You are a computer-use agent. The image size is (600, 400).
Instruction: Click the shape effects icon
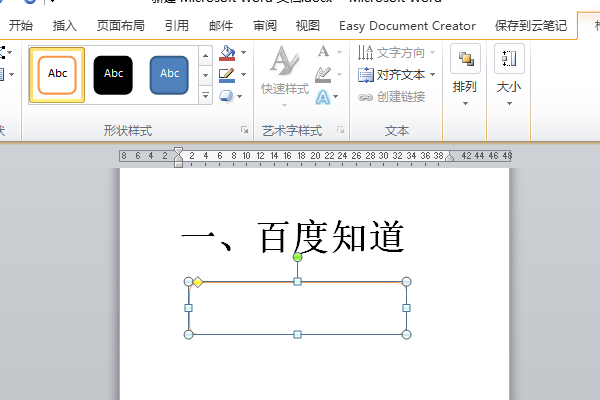click(226, 96)
